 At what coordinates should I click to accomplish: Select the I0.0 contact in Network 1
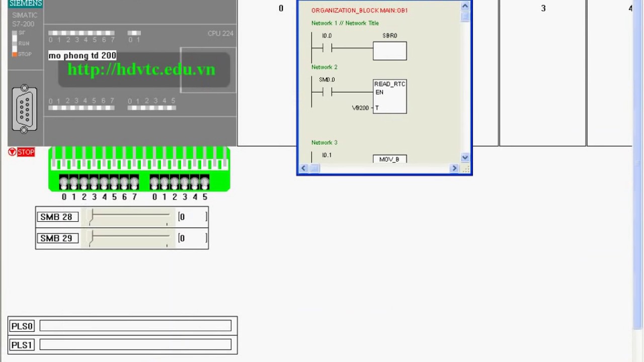point(327,48)
